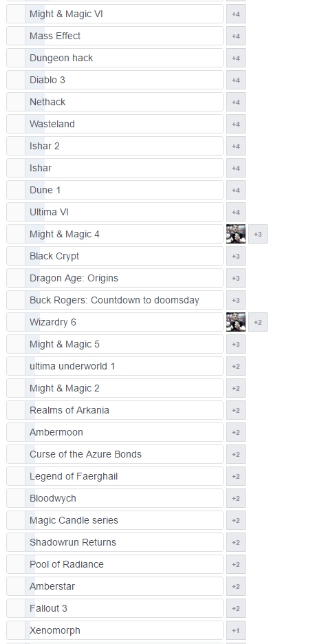Tick the checkbox for Dragon Age: Origins
The height and width of the screenshot is (644, 335).
pyautogui.click(x=16, y=278)
